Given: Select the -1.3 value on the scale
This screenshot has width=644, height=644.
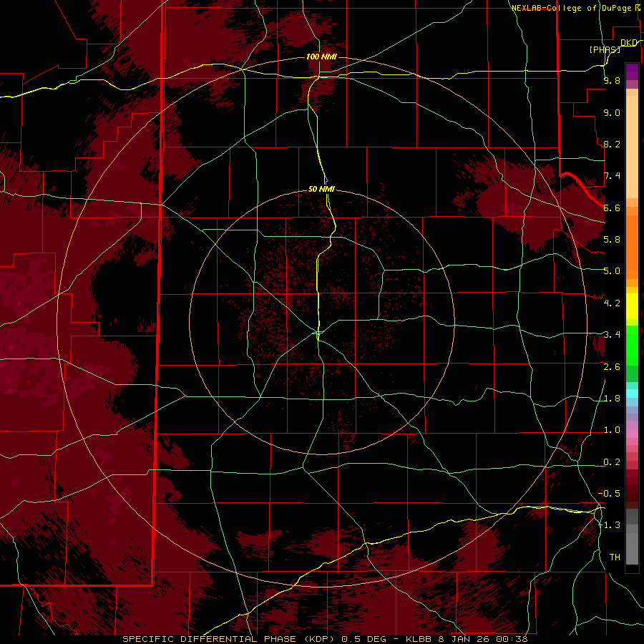Looking at the screenshot, I should tap(610, 525).
